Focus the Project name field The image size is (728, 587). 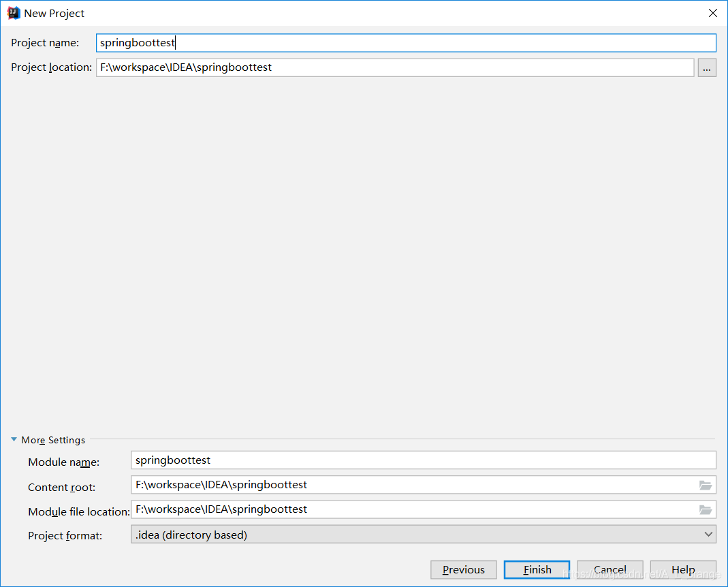click(407, 43)
